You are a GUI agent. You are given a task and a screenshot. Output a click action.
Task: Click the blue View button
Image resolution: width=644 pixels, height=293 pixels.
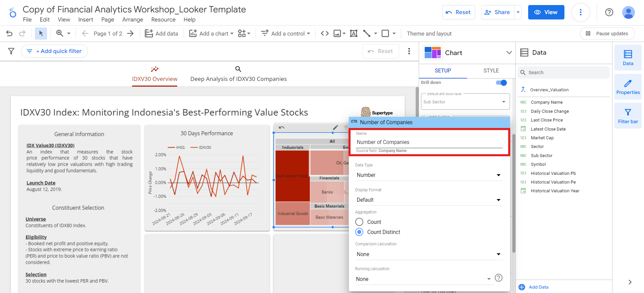[x=546, y=12]
